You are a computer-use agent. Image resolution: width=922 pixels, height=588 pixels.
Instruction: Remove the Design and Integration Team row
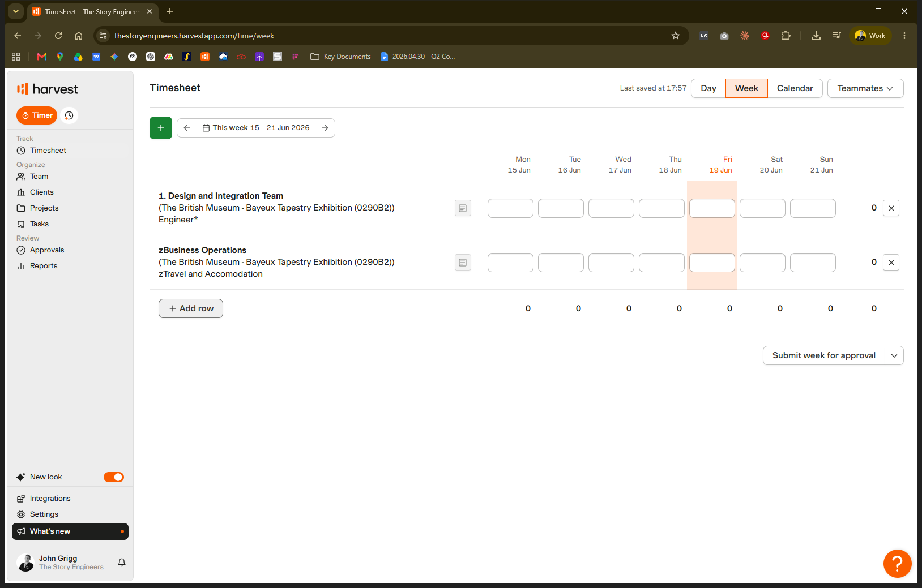(x=891, y=208)
